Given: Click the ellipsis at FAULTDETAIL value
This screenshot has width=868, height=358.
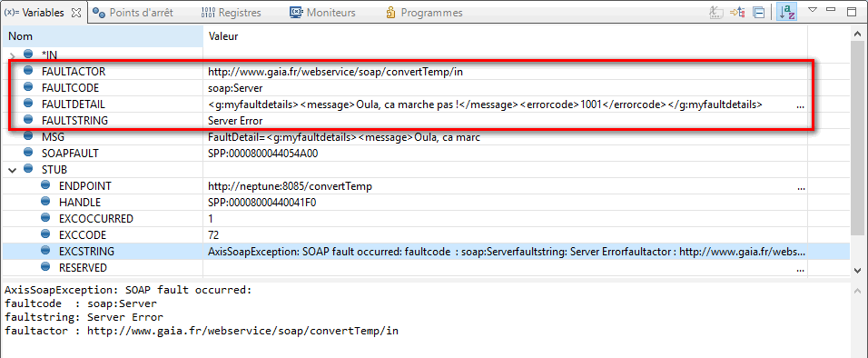Looking at the screenshot, I should [x=801, y=105].
